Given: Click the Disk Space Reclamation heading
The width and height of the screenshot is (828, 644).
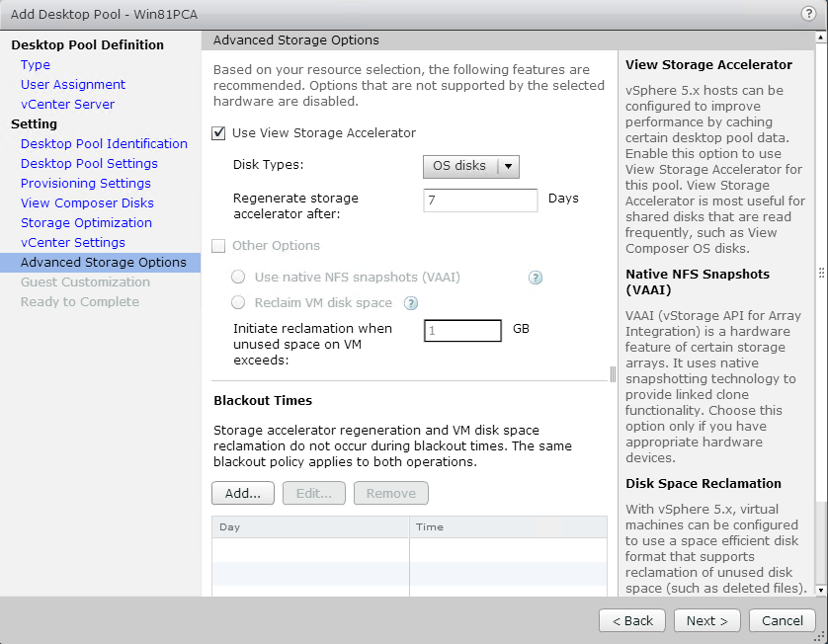Looking at the screenshot, I should tap(704, 484).
